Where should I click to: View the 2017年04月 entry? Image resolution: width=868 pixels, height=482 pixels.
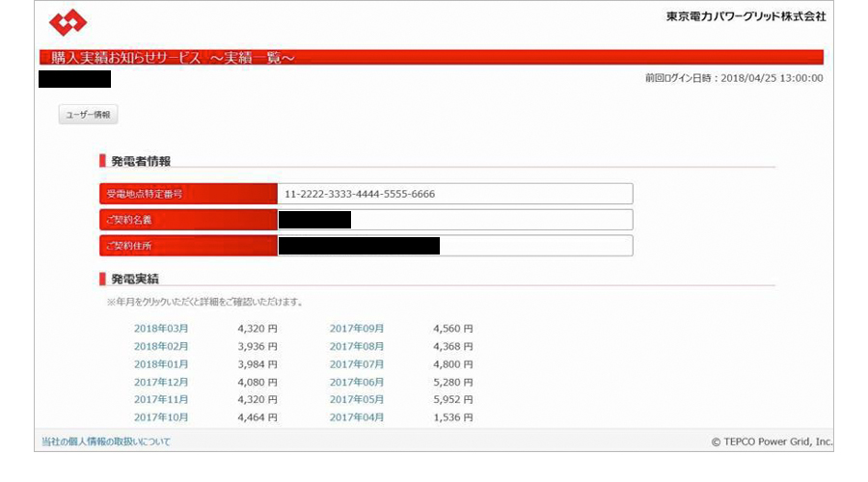tap(357, 417)
